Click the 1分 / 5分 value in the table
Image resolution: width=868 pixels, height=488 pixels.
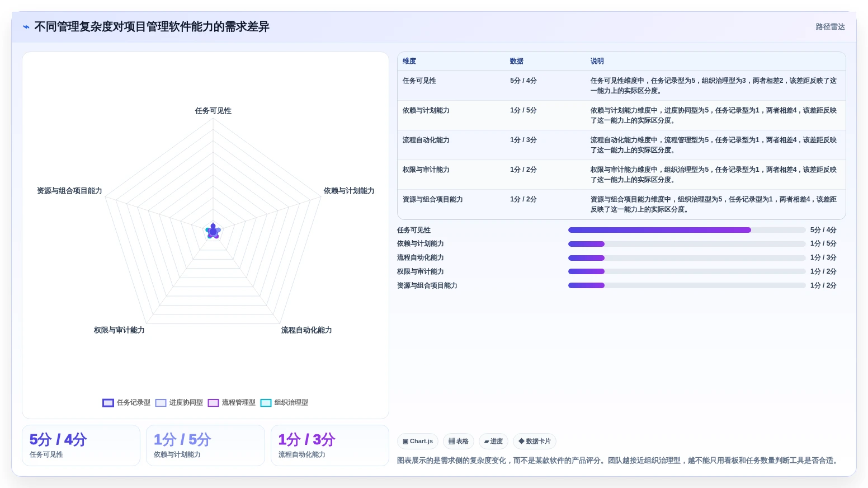[523, 111]
